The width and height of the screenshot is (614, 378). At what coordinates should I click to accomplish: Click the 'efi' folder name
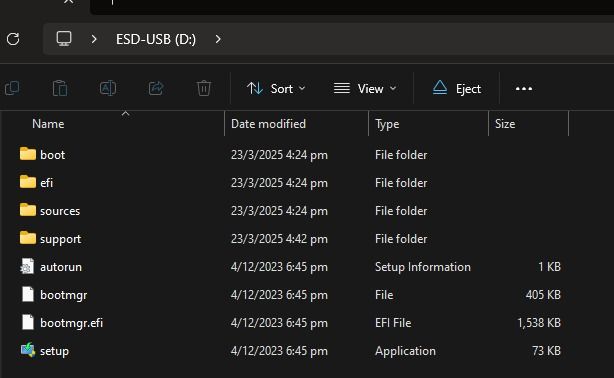[x=47, y=183]
